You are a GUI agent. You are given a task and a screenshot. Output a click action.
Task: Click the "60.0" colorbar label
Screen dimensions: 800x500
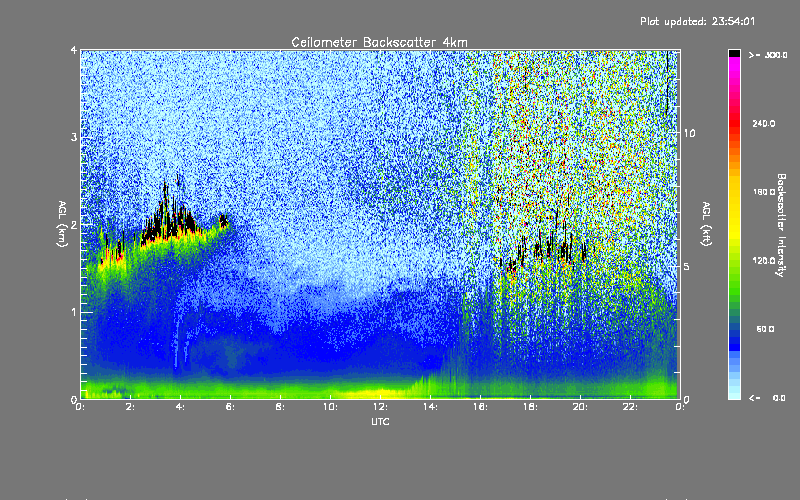(765, 329)
